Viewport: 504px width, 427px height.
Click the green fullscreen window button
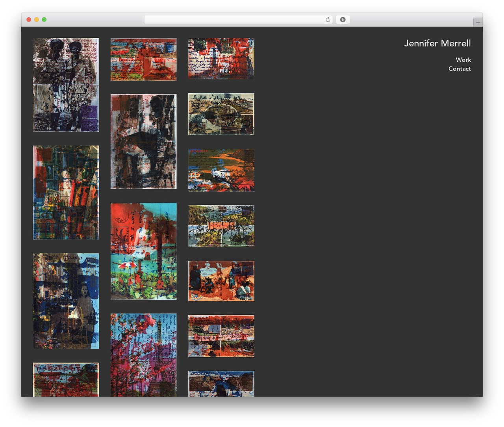[x=44, y=20]
